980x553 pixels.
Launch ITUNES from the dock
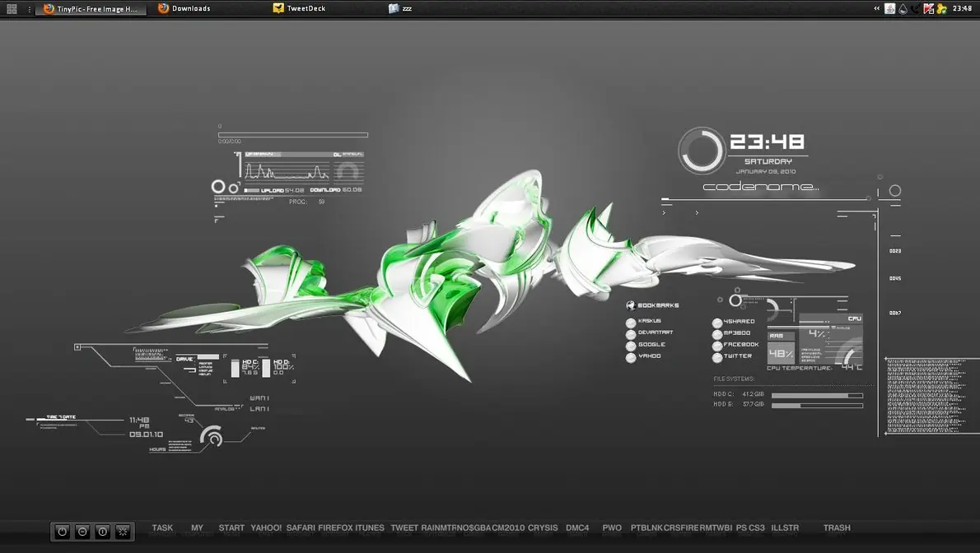[x=370, y=528]
